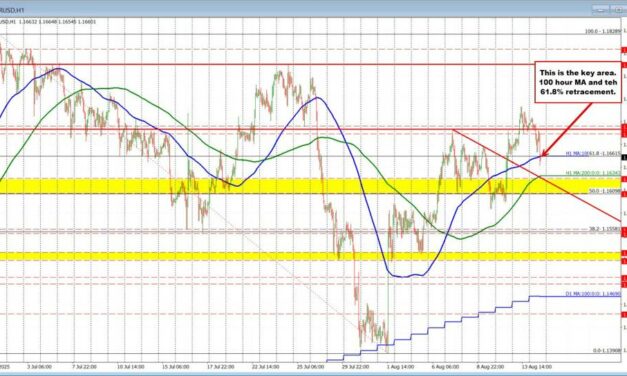Viewport: 627px width, 376px height.
Task: Select the 0.0 Fibonacci level label
Action: pyautogui.click(x=607, y=350)
